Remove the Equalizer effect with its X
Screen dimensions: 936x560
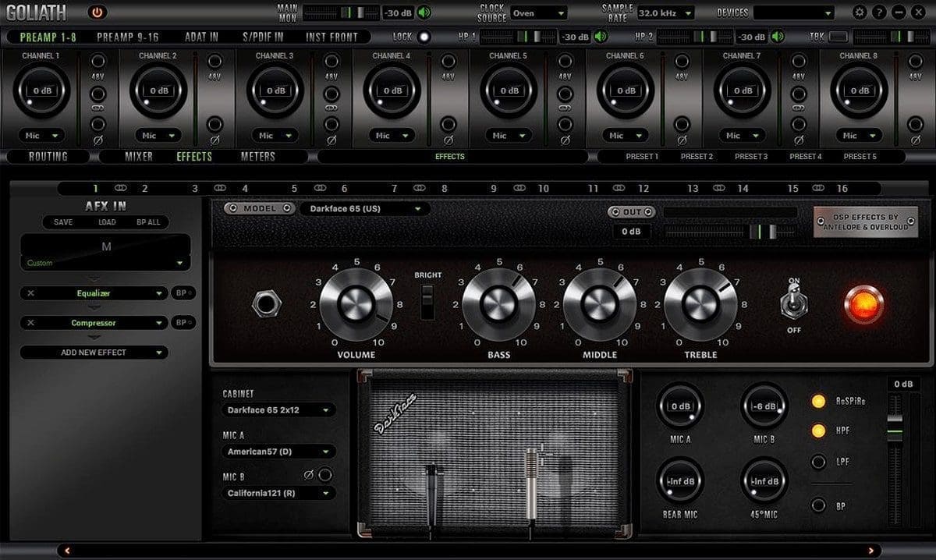(x=31, y=293)
